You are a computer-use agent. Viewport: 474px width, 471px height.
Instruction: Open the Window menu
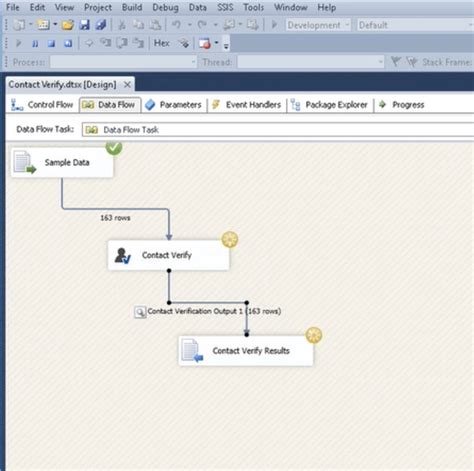(x=291, y=7)
